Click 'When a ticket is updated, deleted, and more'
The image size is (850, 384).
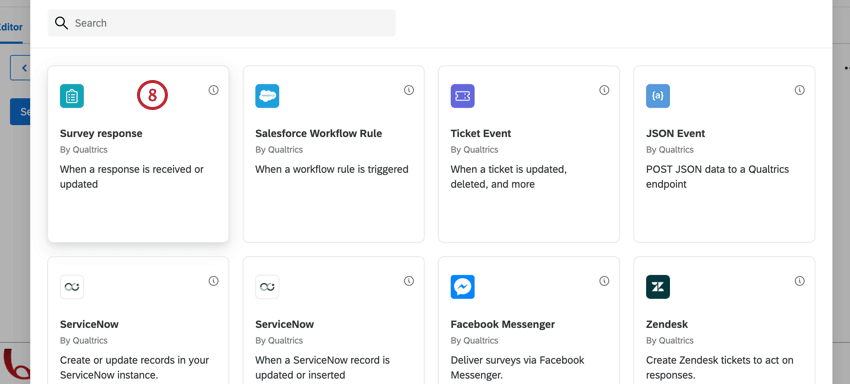pyautogui.click(x=509, y=177)
